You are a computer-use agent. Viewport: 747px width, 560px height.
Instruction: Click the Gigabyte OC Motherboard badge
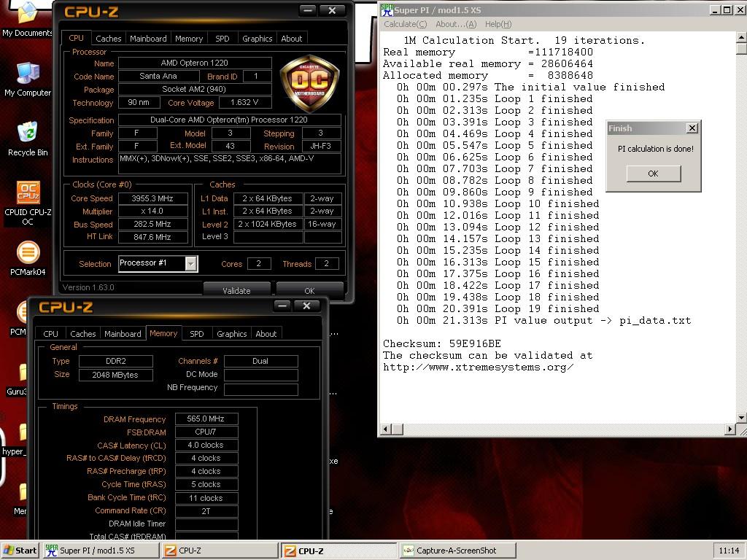[x=309, y=83]
